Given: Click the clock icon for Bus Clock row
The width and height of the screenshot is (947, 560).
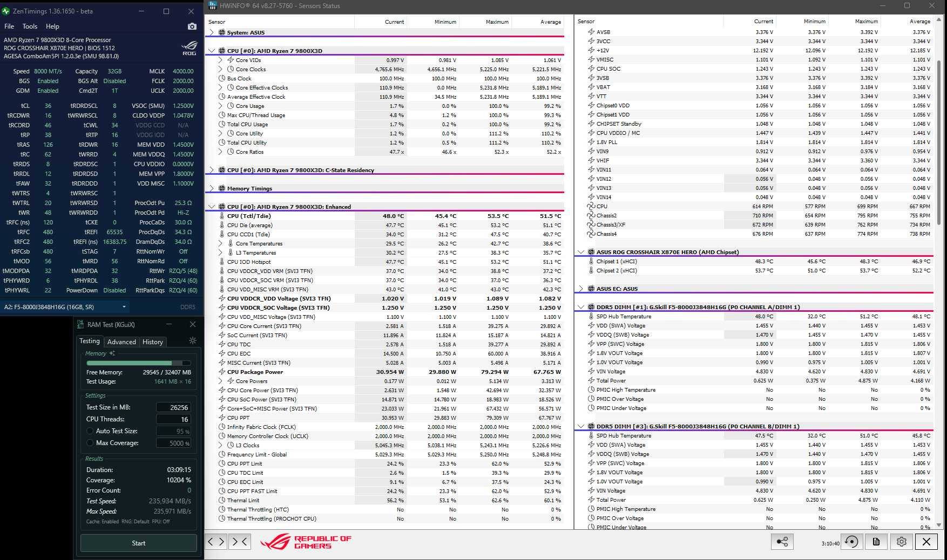Looking at the screenshot, I should [x=222, y=78].
